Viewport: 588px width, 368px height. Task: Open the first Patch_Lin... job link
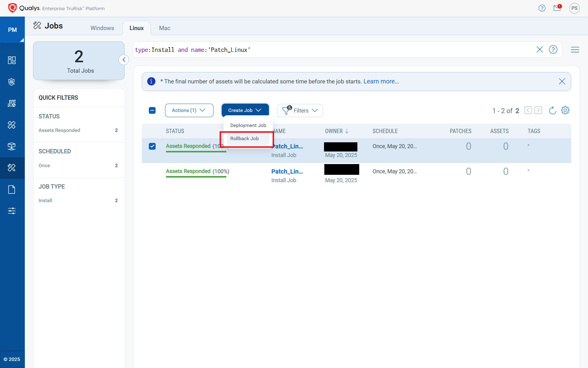click(287, 146)
